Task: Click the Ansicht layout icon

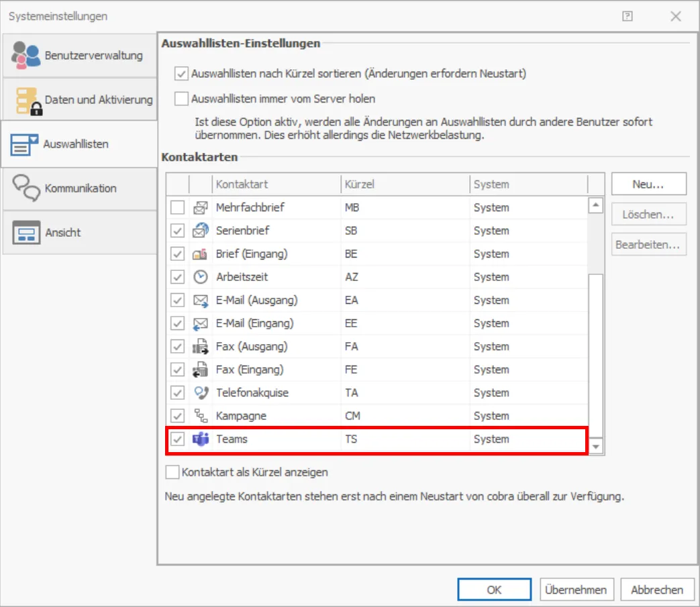Action: pyautogui.click(x=26, y=232)
